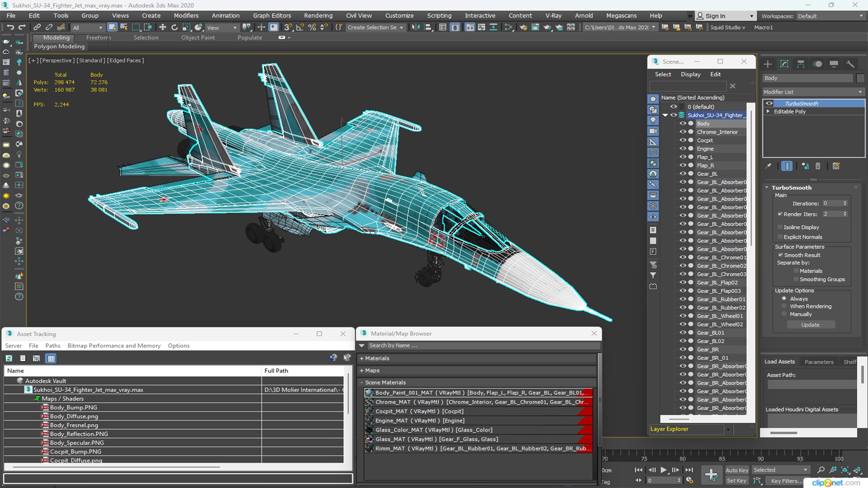Viewport: 868px width, 488px height.
Task: Click the Mirror tool icon
Action: pos(415,28)
